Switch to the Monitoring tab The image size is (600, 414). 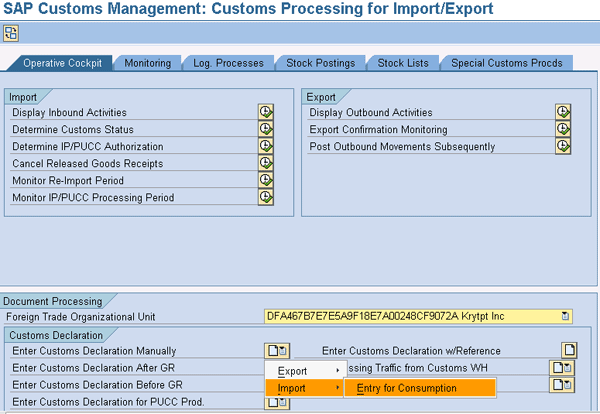147,63
